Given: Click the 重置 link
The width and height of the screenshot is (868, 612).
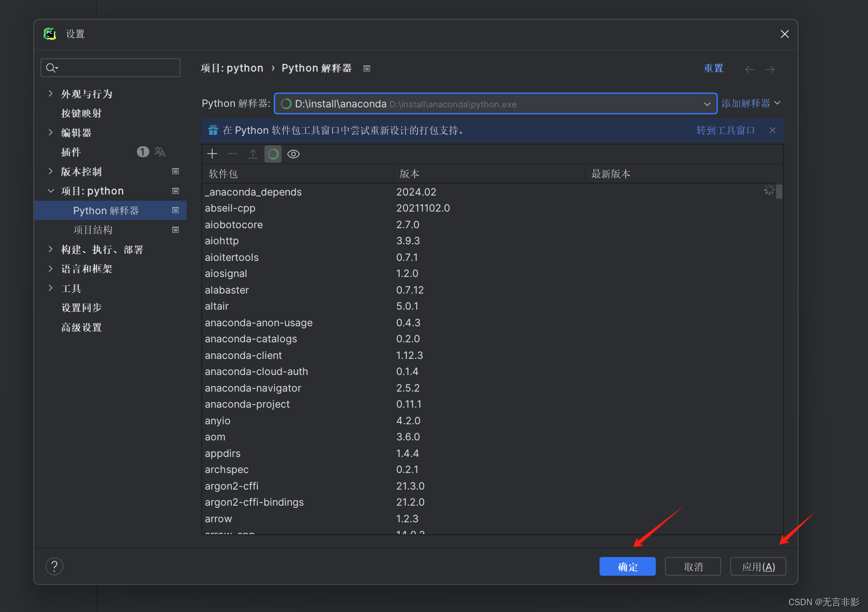Looking at the screenshot, I should [713, 68].
